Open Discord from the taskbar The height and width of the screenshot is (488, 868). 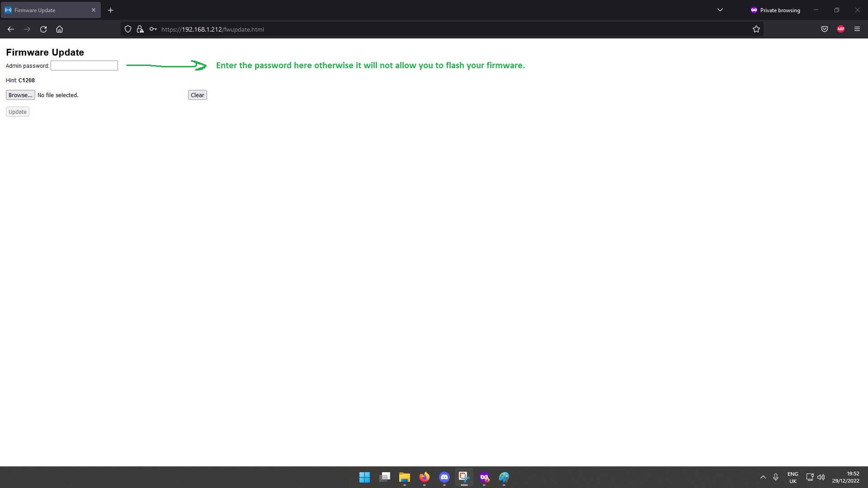[x=444, y=477]
